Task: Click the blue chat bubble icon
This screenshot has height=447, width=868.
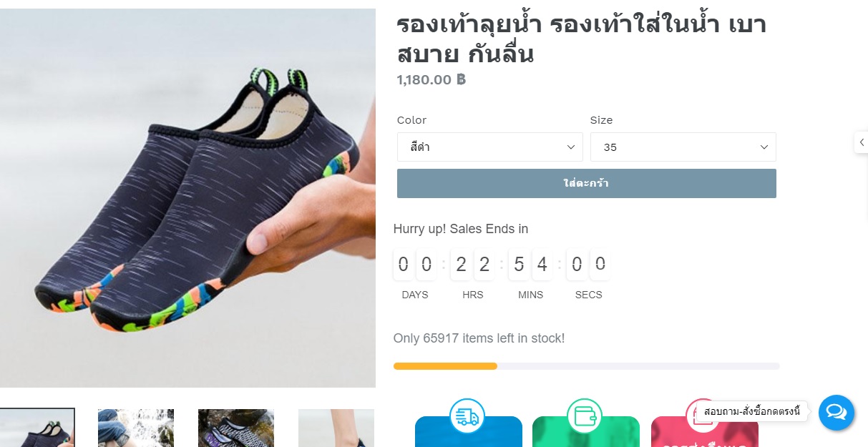Action: (836, 412)
